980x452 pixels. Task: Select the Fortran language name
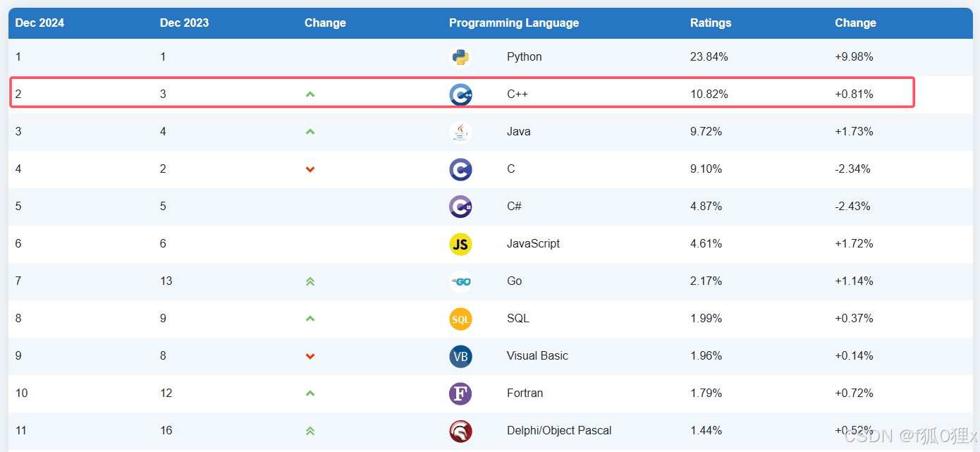pos(525,393)
